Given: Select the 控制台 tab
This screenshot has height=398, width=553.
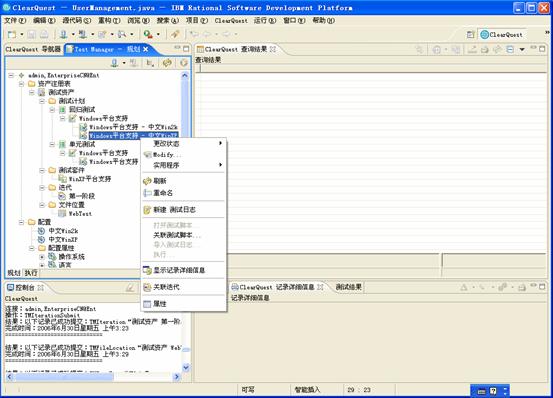Looking at the screenshot, I should tap(25, 288).
